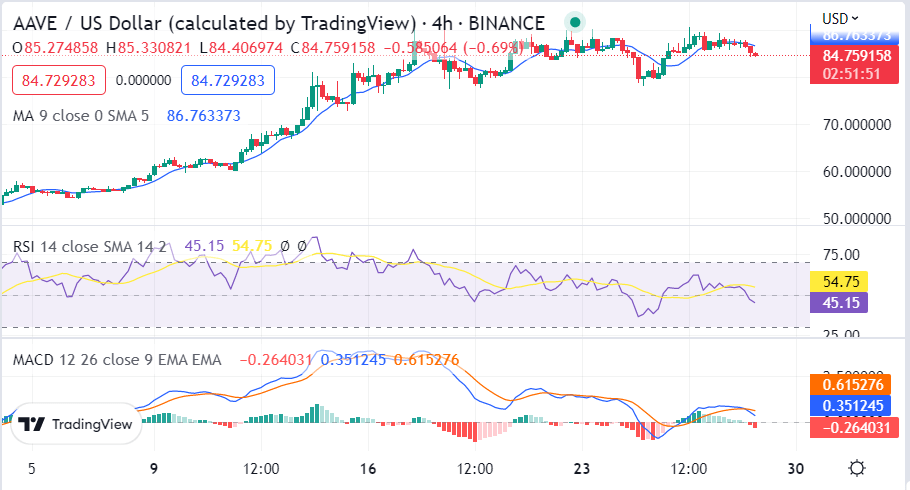Screen dimensions: 910x490
Task: Click the spread value 0.000000
Action: click(143, 80)
